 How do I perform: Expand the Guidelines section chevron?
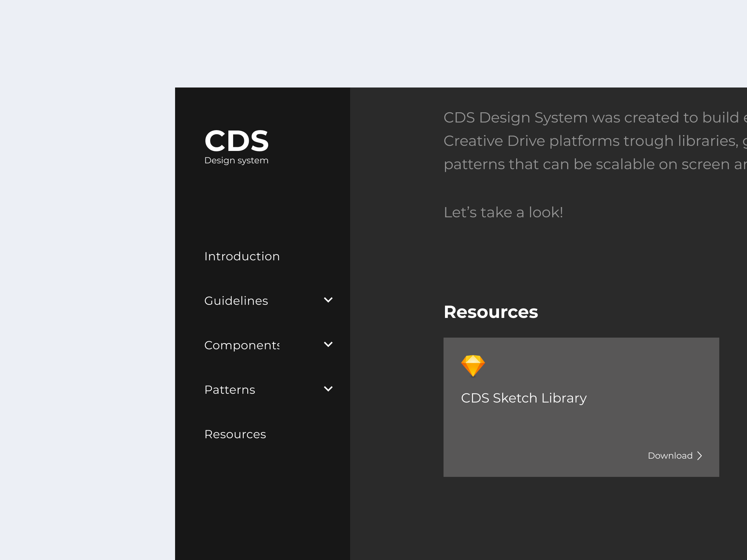tap(328, 300)
